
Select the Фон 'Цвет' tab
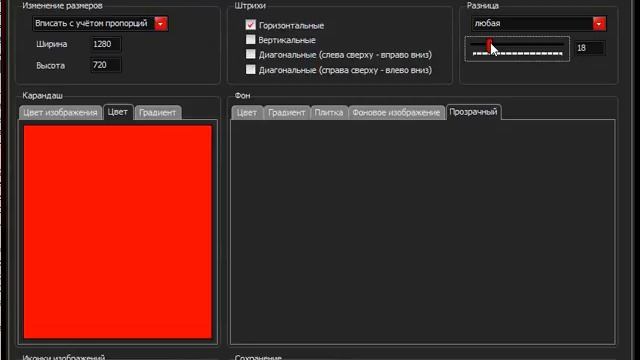(247, 113)
